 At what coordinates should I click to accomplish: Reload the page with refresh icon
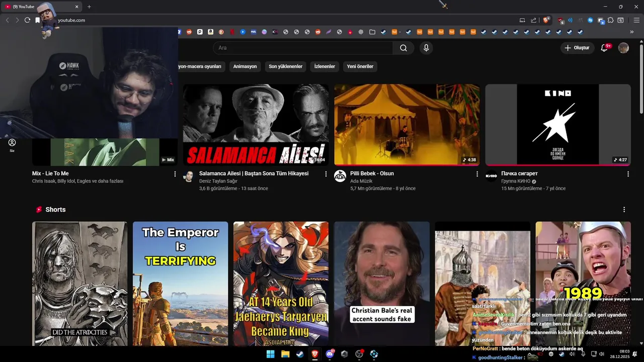tap(27, 20)
